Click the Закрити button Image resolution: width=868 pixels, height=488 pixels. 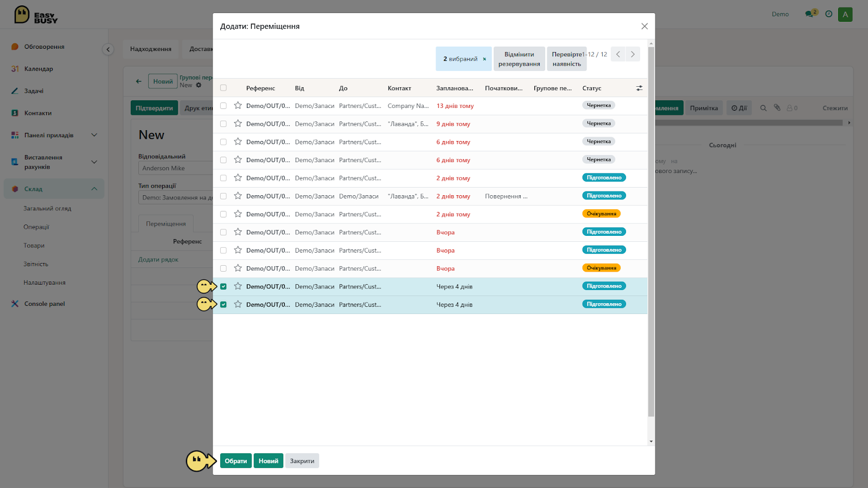coord(302,461)
